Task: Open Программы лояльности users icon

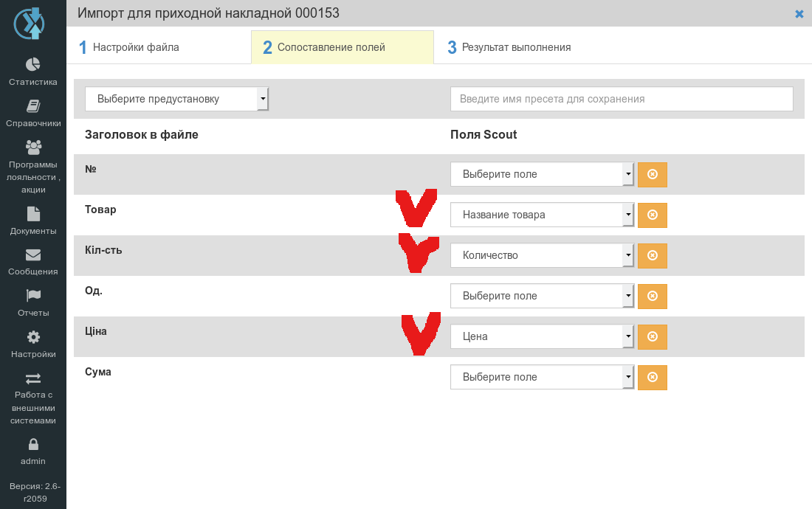Action: point(33,148)
